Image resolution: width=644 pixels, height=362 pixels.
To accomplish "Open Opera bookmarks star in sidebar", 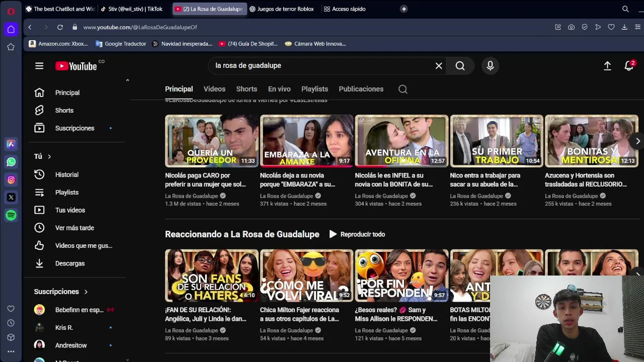I will tap(11, 47).
